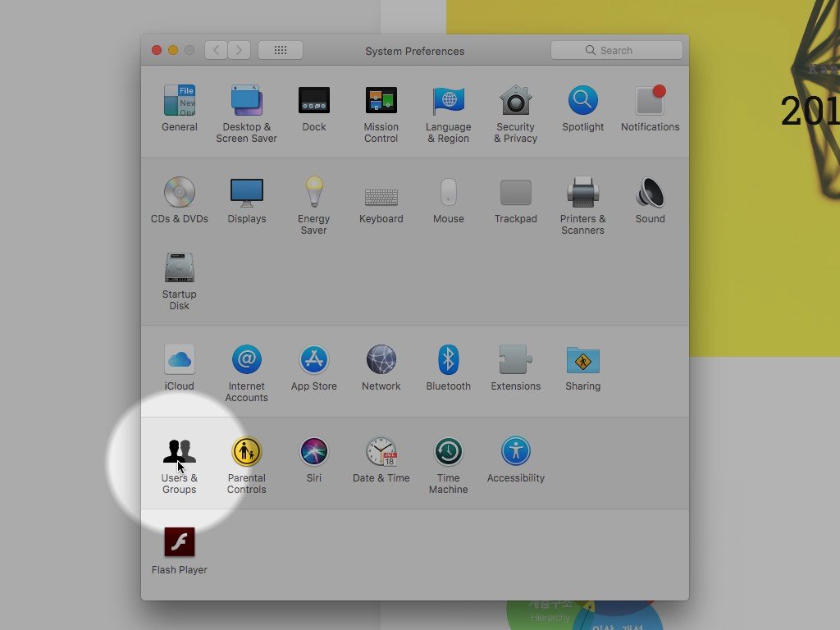Image resolution: width=840 pixels, height=630 pixels.
Task: Open Date & Time settings
Action: [x=381, y=452]
